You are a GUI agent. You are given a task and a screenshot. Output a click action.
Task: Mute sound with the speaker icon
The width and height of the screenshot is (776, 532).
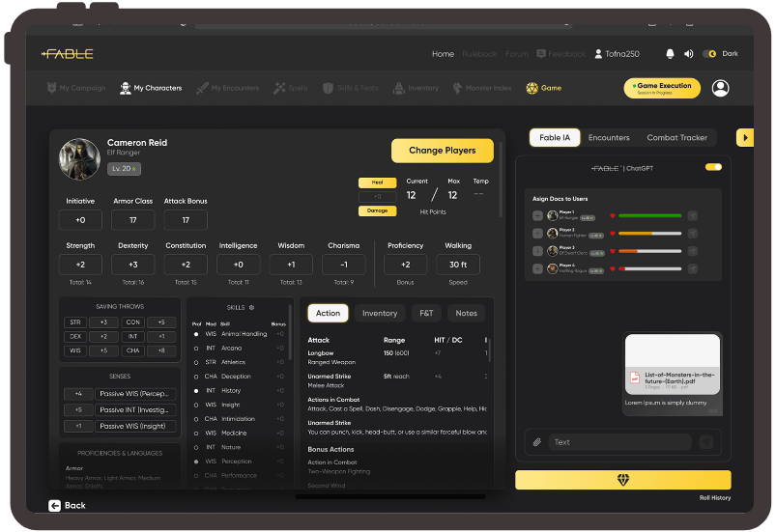coord(688,54)
